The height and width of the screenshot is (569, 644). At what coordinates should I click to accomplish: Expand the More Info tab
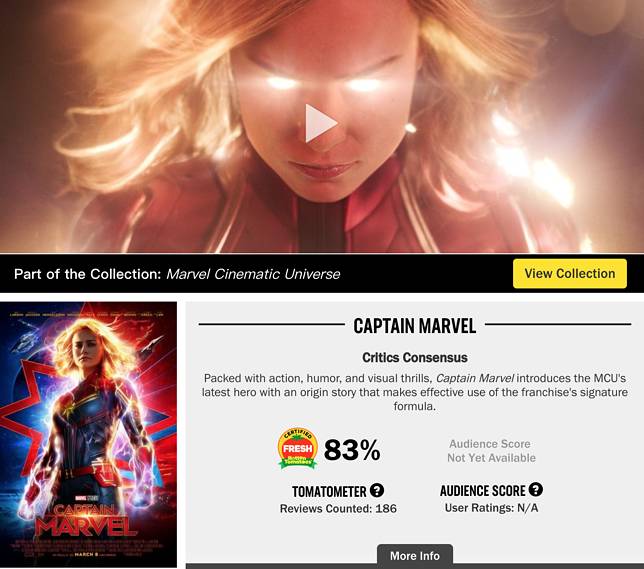(x=415, y=556)
